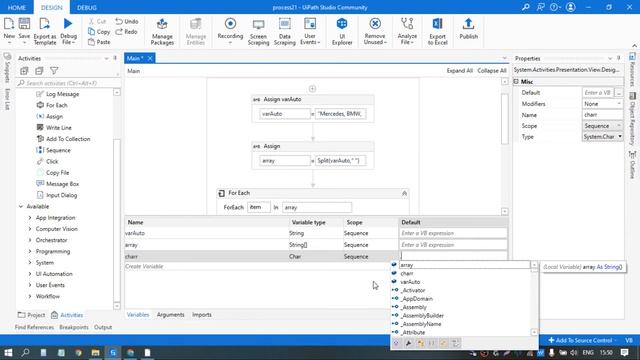640x360 pixels.
Task: Click the search activities field
Action: click(67, 83)
